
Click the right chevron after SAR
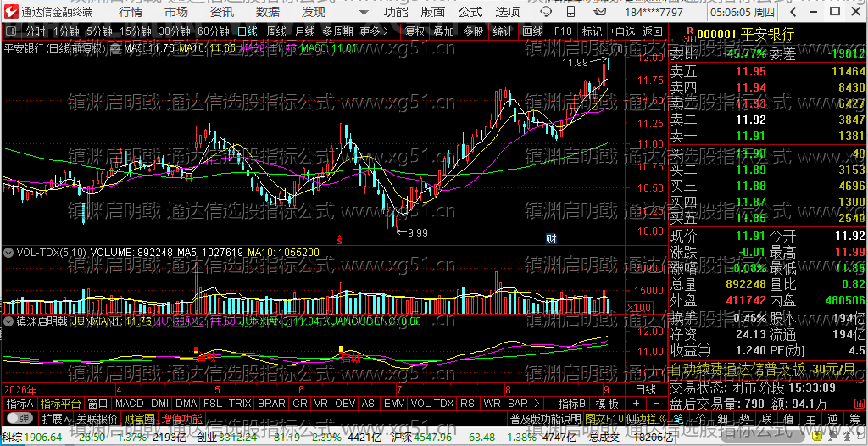click(x=536, y=404)
